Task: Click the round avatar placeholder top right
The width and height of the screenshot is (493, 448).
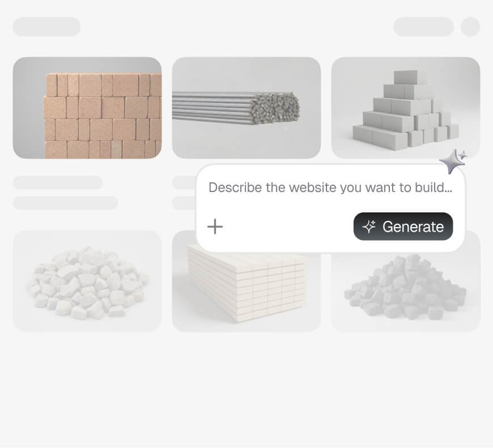Action: [x=470, y=27]
